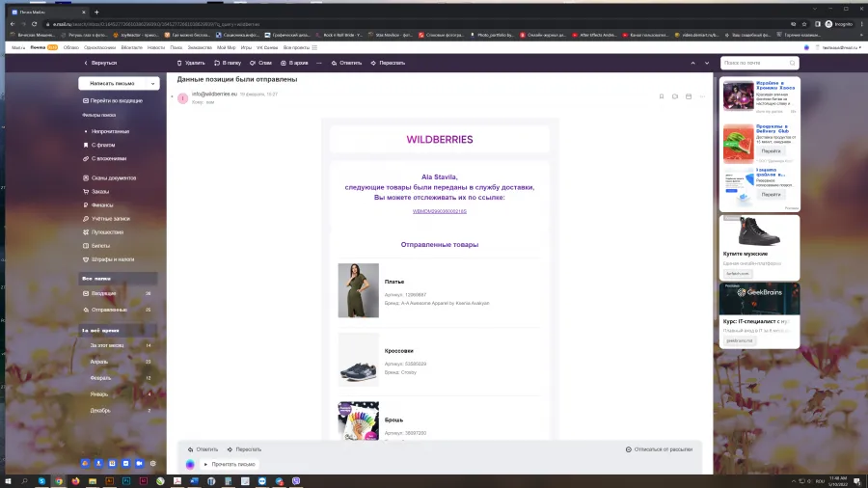Click Переслать in the top toolbar
868x488 pixels.
388,63
